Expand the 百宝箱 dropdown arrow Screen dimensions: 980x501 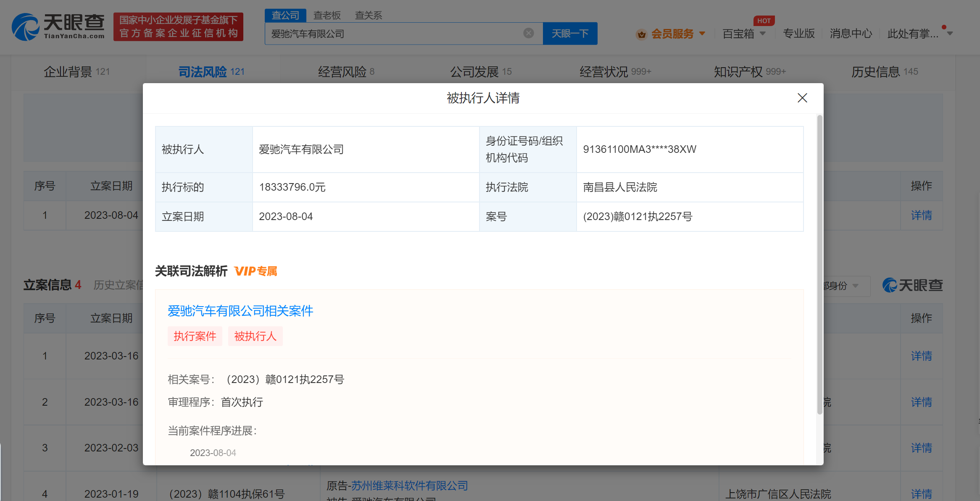[x=763, y=34]
